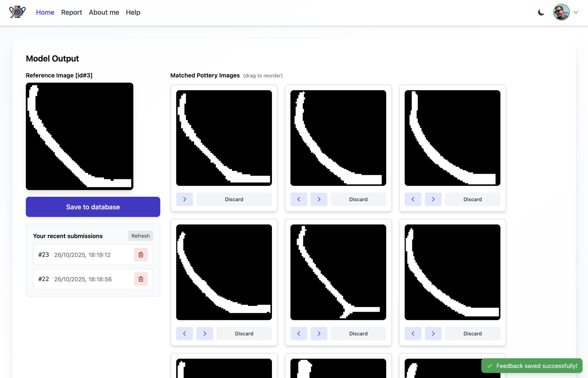Move first matched image right with arrow

[x=184, y=199]
